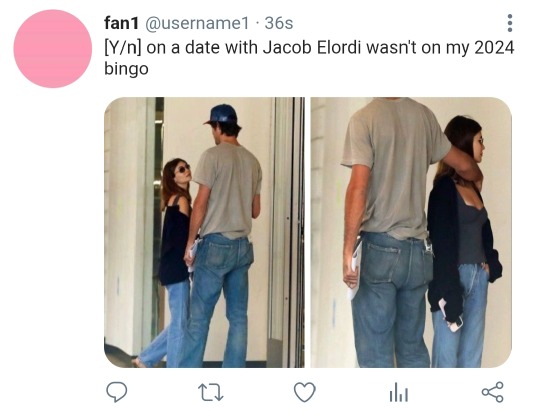This screenshot has width=540, height=414.
Task: Open the left photo of couple walking
Action: pyautogui.click(x=204, y=232)
